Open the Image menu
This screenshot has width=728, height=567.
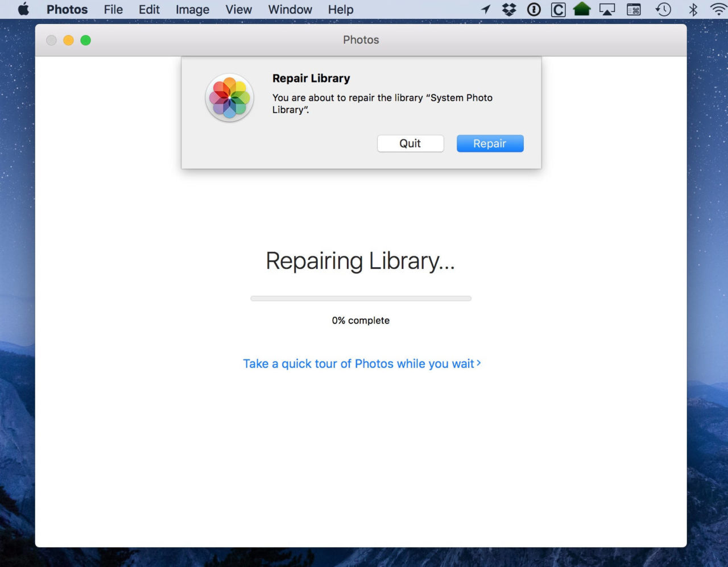pyautogui.click(x=192, y=10)
